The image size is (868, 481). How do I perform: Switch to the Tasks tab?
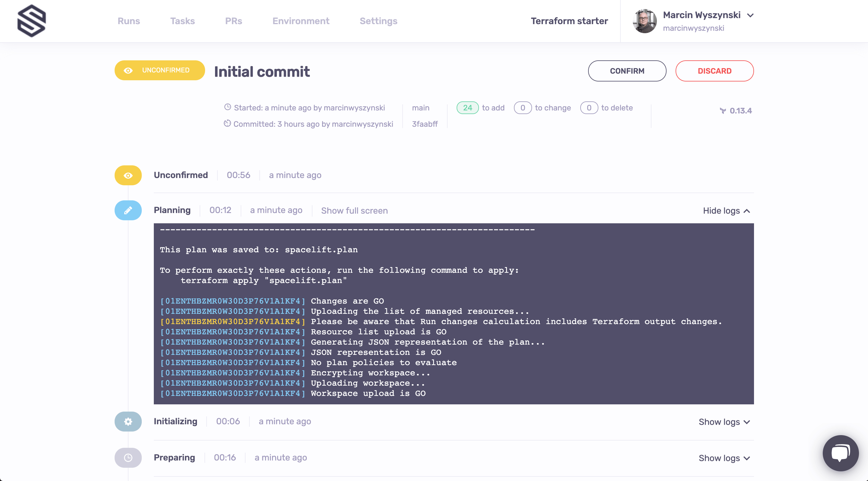(182, 21)
